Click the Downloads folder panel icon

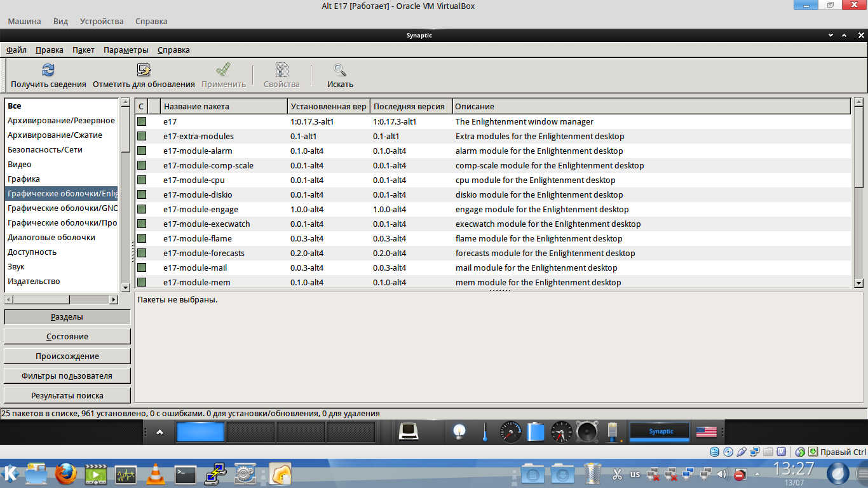coord(562,474)
